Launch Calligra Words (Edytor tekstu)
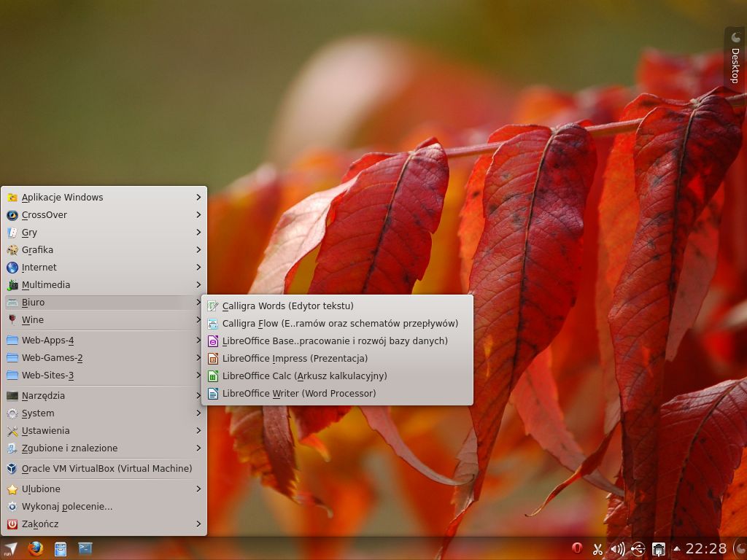747x560 pixels. (337, 306)
